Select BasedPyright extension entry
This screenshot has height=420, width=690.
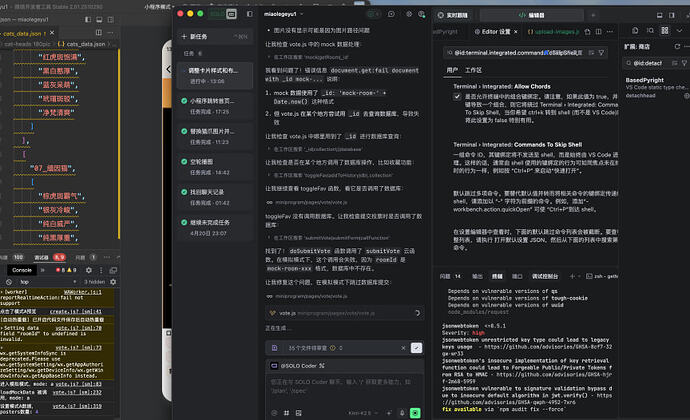(x=657, y=87)
